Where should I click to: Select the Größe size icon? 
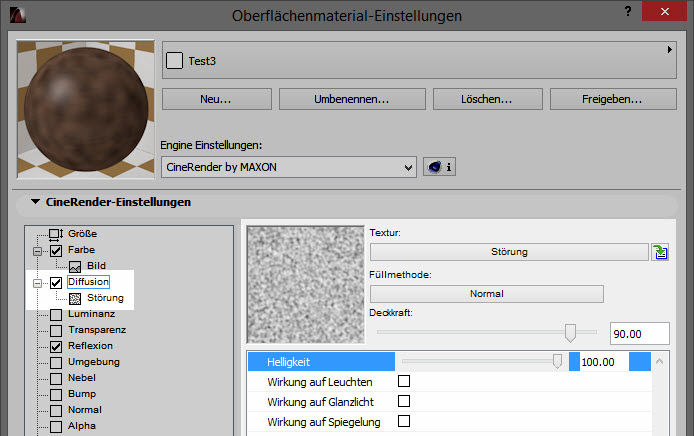pos(56,234)
